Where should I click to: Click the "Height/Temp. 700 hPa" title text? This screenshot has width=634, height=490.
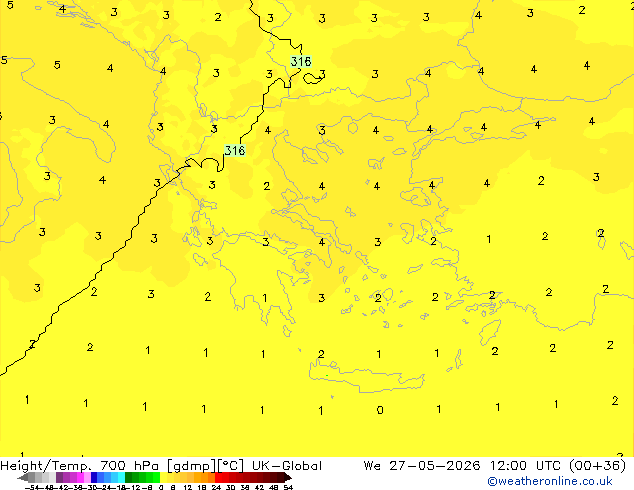(79, 466)
